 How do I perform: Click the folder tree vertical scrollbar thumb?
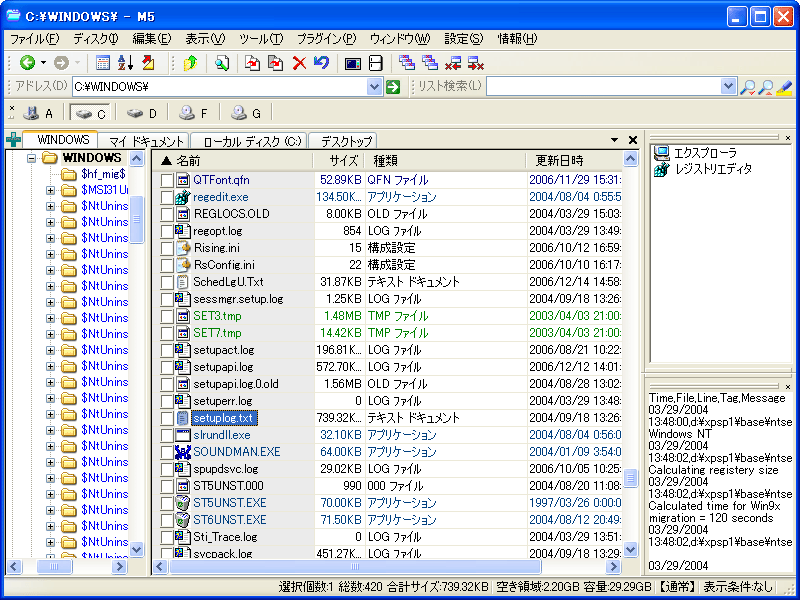coord(137,219)
